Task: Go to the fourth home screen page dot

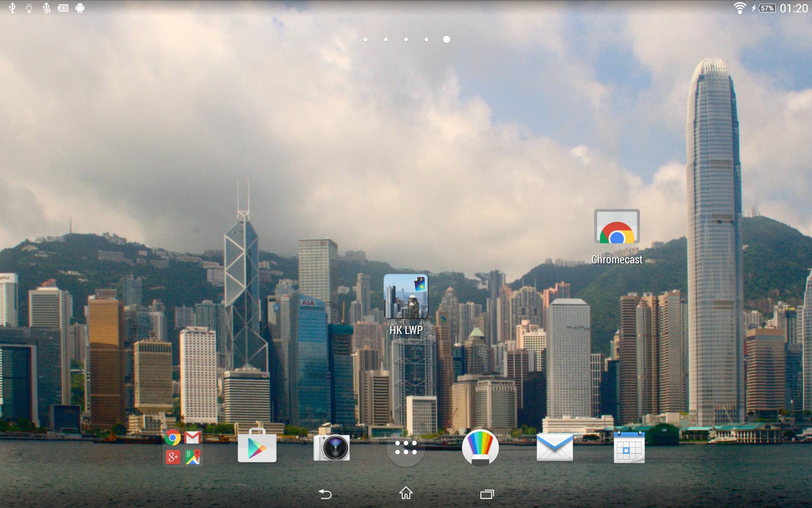Action: pos(426,39)
